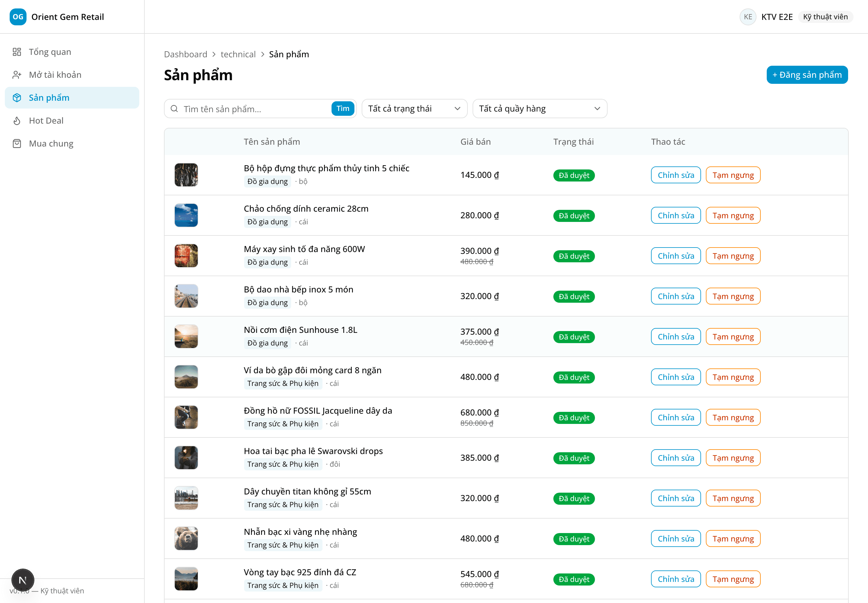The height and width of the screenshot is (603, 868).
Task: Click thumbnail of Chảo chống dính ceramic
Action: 186,215
